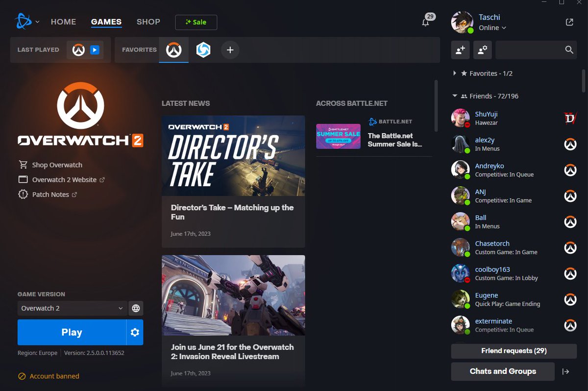The image size is (588, 391).
Task: Click the blue Play button
Action: tap(72, 332)
